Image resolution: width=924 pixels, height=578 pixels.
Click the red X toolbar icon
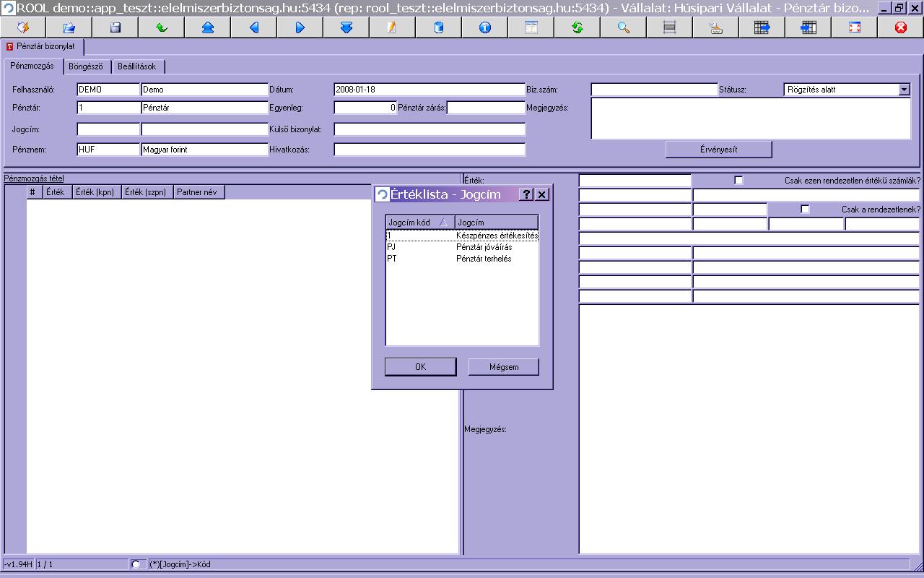click(x=900, y=27)
